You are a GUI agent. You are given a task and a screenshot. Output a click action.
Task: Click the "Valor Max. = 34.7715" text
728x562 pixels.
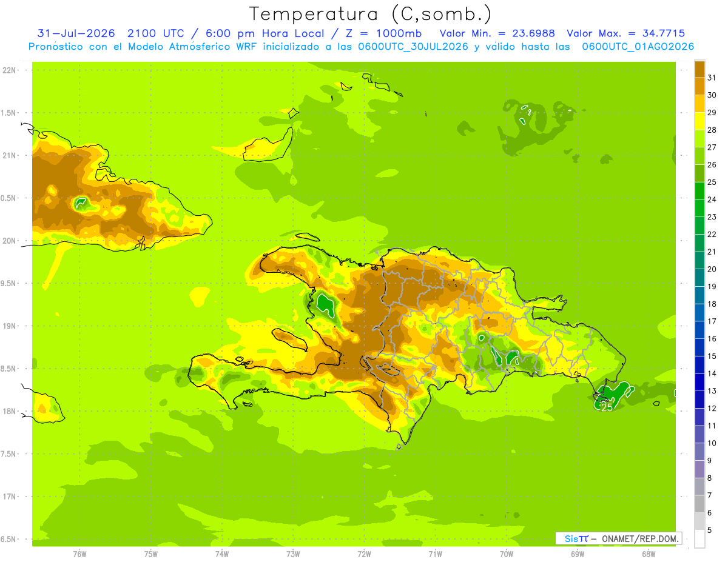626,33
